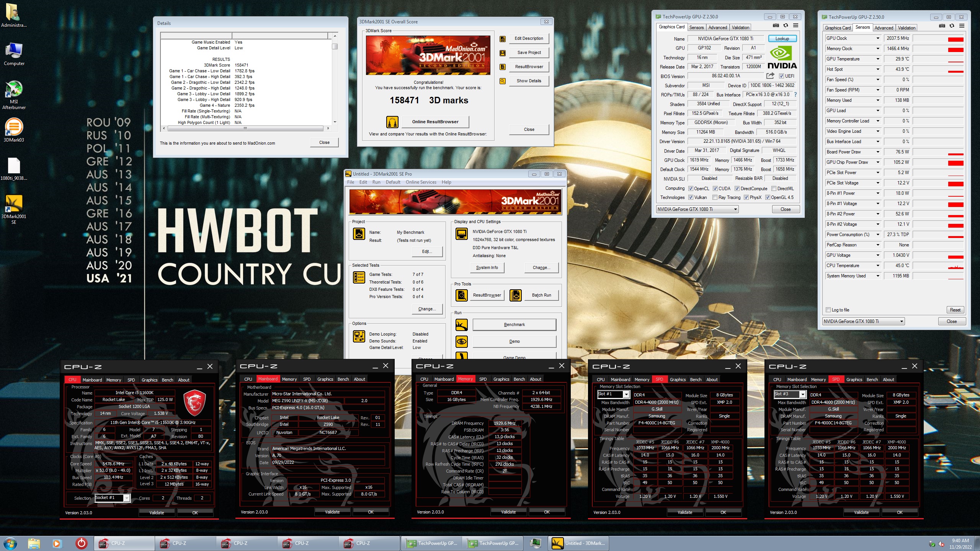
Task: Click the Batch Run icon
Action: coord(516,295)
